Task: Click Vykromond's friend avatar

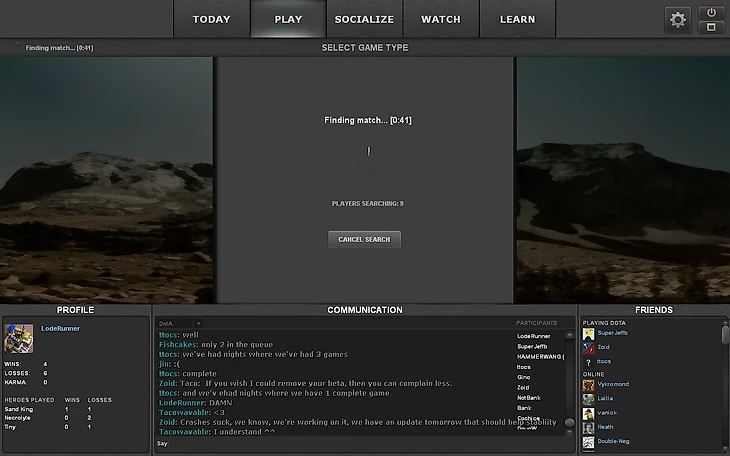Action: pyautogui.click(x=589, y=384)
